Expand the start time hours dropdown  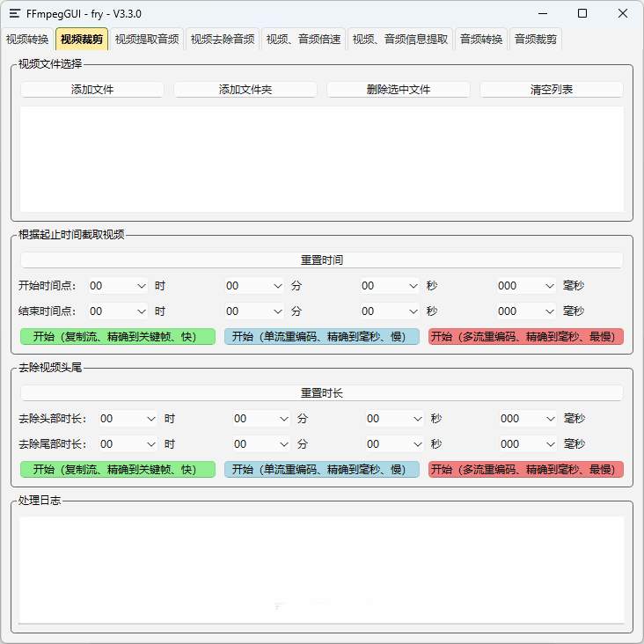tap(118, 286)
